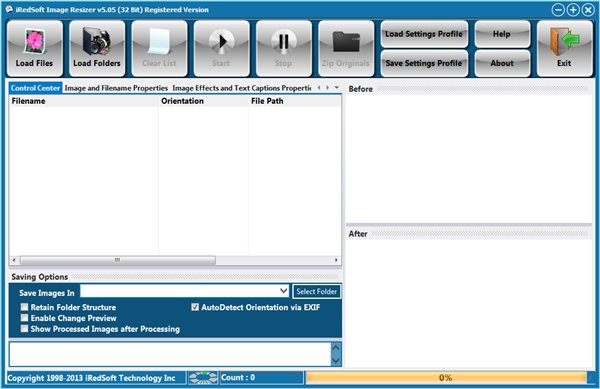This screenshot has height=389, width=600.
Task: Click Zip Originals folder icon
Action: pos(346,41)
